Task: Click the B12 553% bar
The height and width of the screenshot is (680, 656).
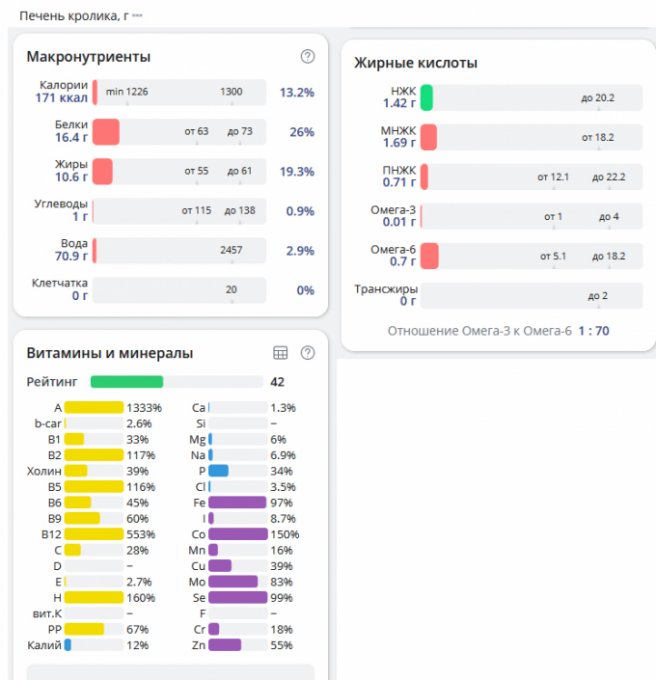Action: tap(94, 534)
